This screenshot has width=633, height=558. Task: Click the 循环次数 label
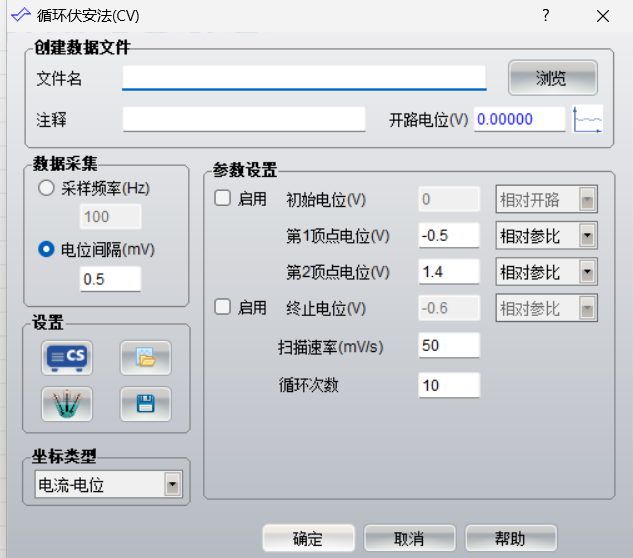tap(308, 385)
